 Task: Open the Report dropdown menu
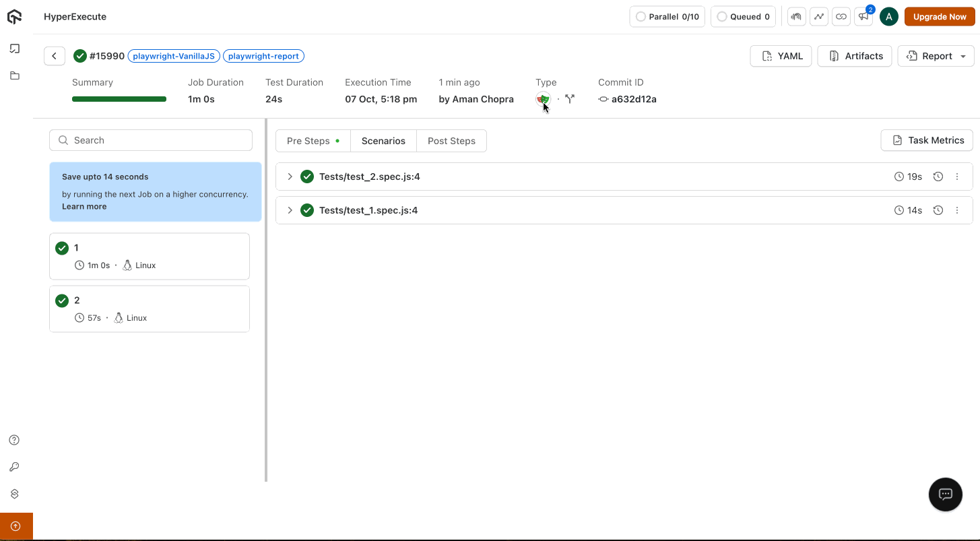point(936,56)
